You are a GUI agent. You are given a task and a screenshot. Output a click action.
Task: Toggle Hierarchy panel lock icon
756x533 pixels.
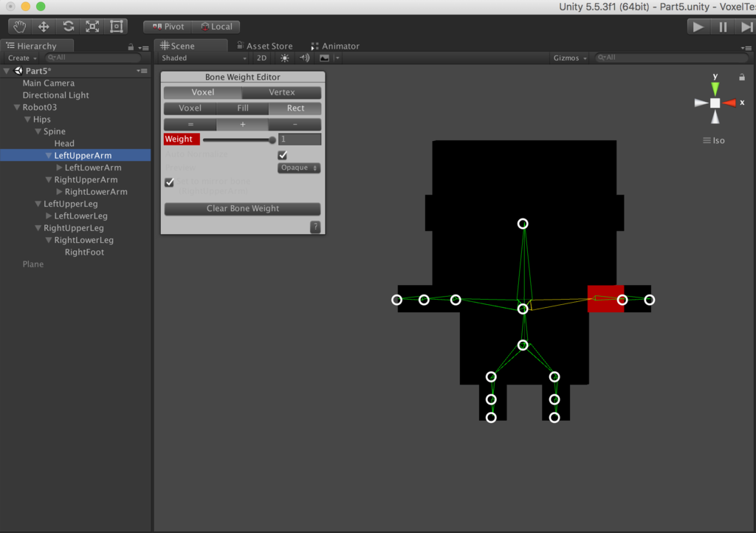pos(131,47)
